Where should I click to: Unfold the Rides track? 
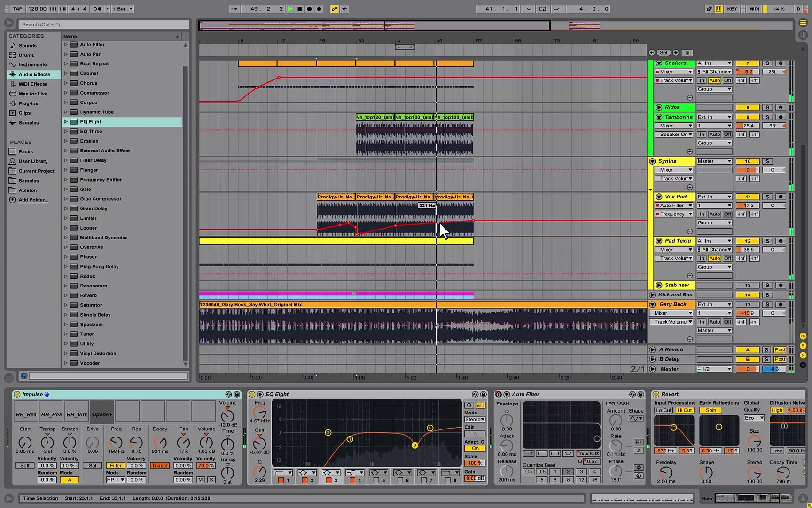pos(659,107)
